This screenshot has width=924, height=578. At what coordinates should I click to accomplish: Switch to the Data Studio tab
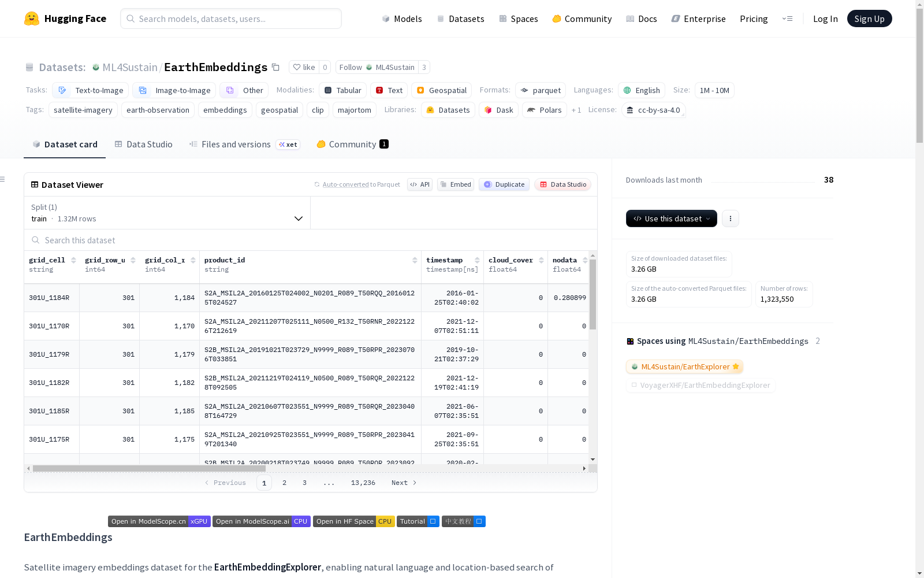(143, 144)
